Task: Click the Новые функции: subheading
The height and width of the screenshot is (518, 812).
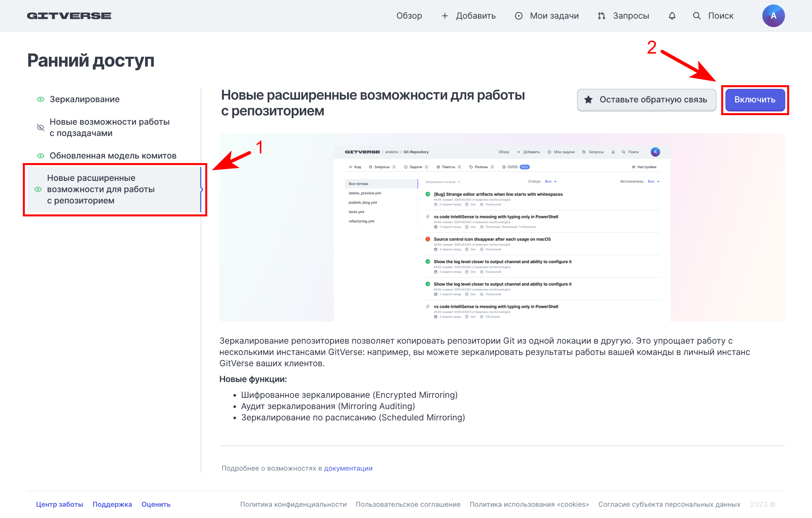Action: point(253,379)
